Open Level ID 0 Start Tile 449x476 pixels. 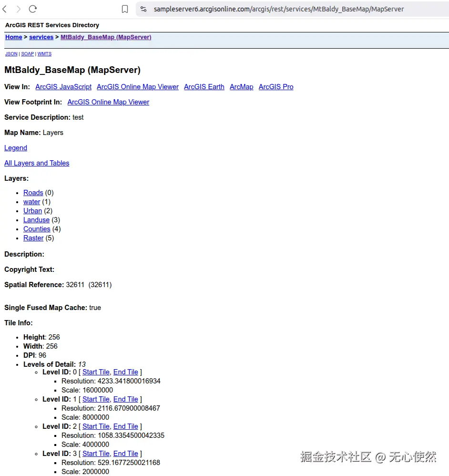96,372
